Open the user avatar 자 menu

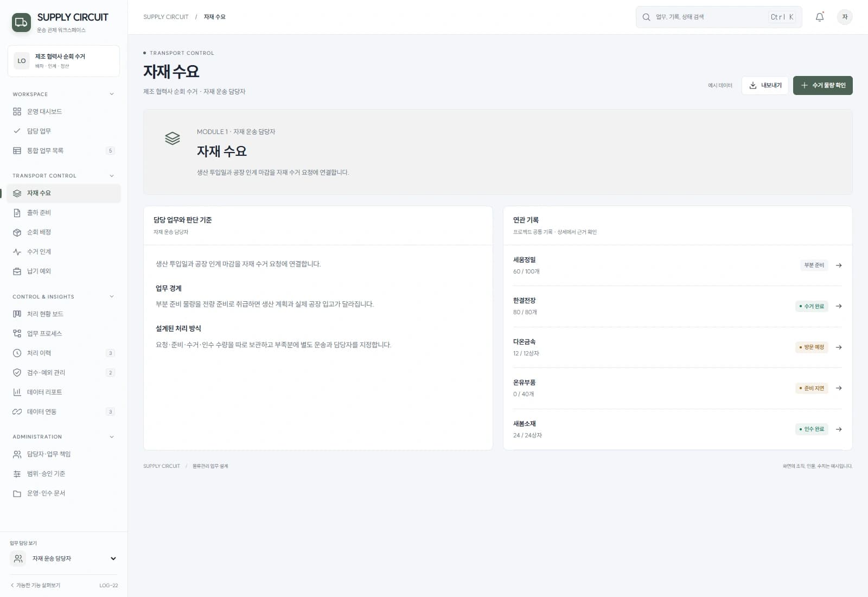click(x=845, y=17)
